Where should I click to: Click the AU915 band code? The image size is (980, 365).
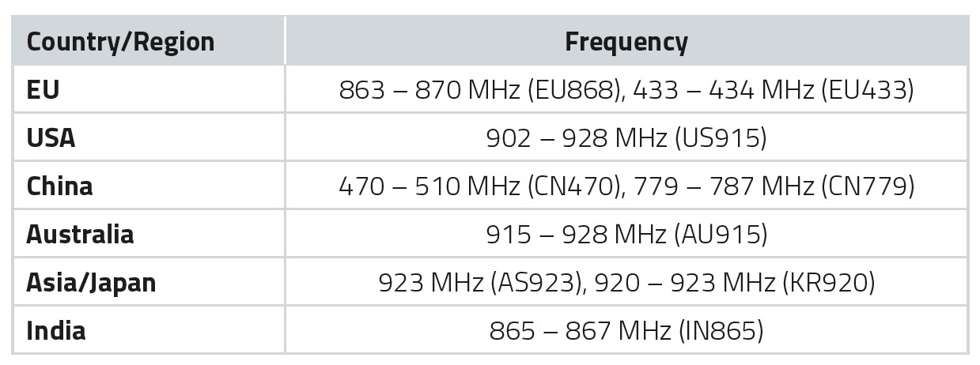pos(721,235)
